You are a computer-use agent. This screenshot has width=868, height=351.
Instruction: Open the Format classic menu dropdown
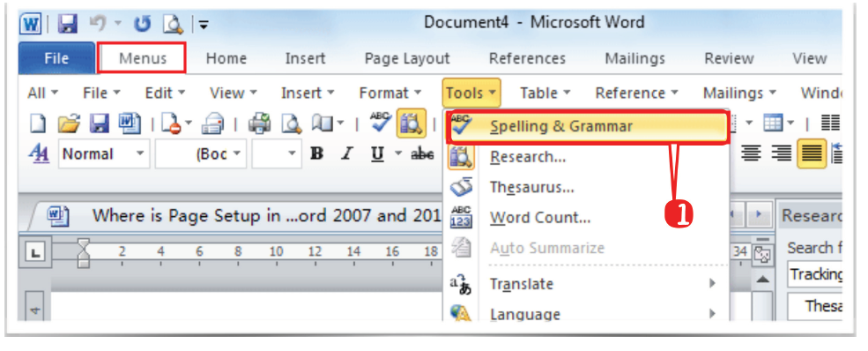(390, 93)
